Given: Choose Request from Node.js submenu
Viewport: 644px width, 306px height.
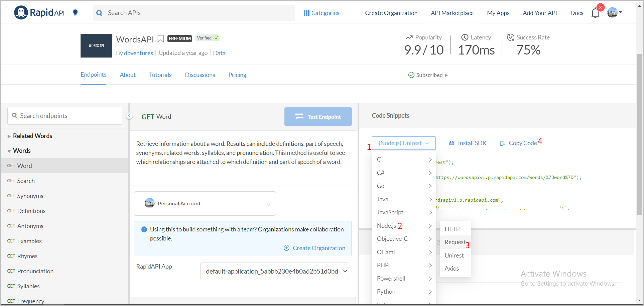Looking at the screenshot, I should 455,242.
